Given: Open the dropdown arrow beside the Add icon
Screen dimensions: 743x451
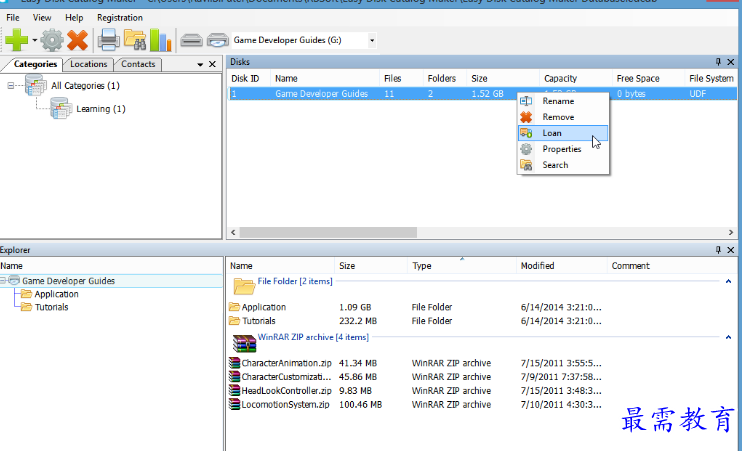Looking at the screenshot, I should (x=35, y=40).
